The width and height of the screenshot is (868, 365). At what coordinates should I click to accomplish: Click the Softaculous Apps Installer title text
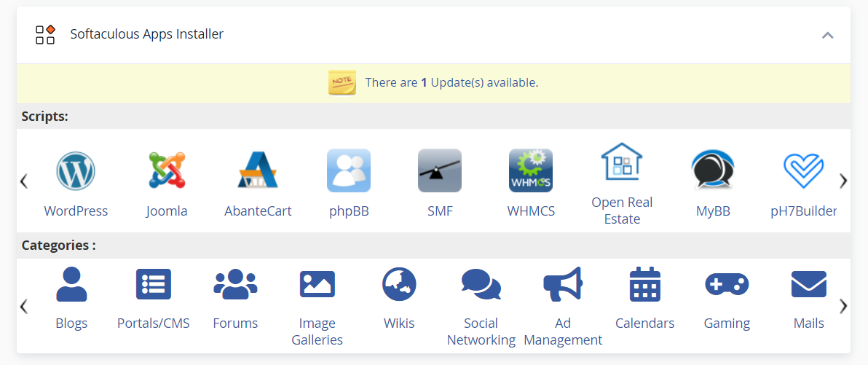point(146,34)
